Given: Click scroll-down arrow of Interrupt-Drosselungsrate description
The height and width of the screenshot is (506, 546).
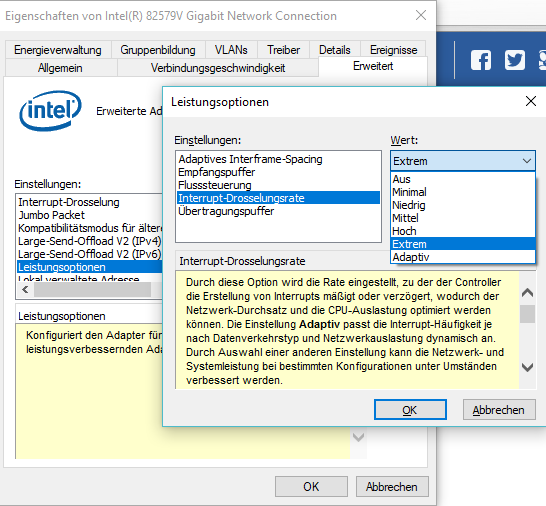Looking at the screenshot, I should (x=528, y=367).
